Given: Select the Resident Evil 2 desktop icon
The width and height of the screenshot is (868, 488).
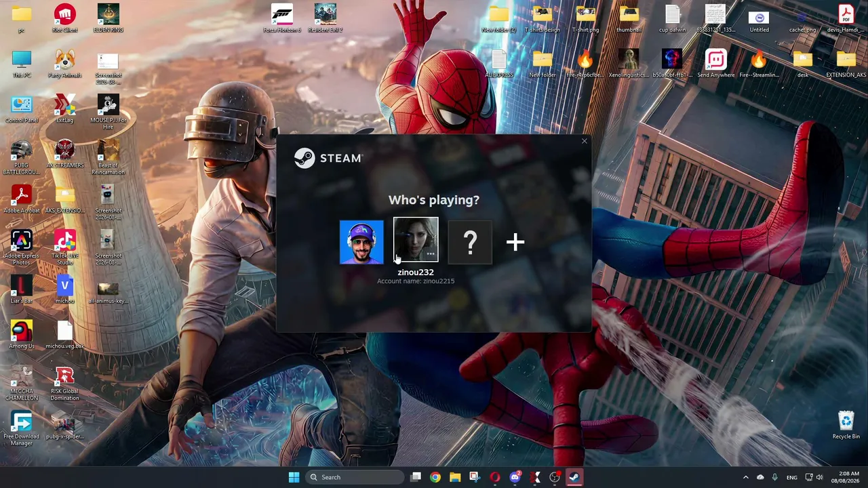Looking at the screenshot, I should coord(325,18).
